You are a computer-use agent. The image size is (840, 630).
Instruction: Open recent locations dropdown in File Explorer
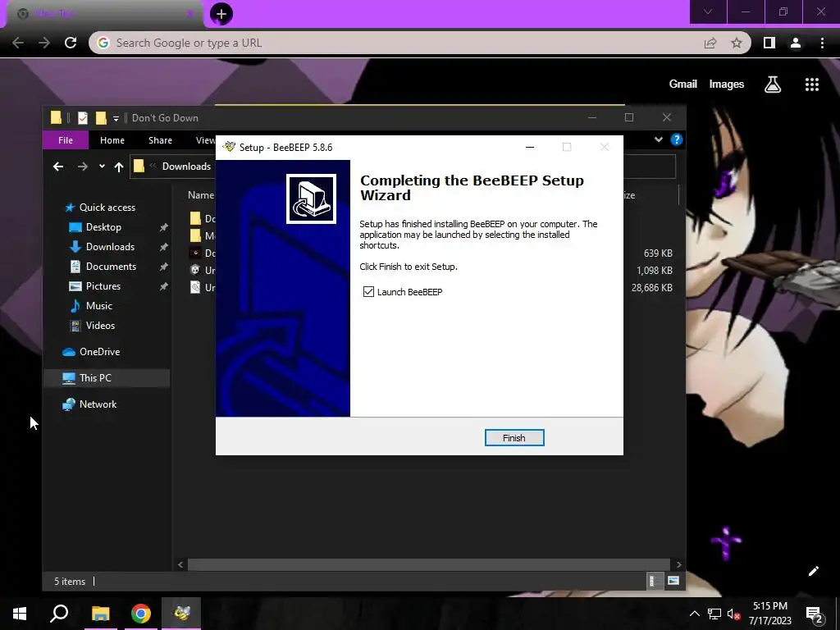(x=102, y=167)
